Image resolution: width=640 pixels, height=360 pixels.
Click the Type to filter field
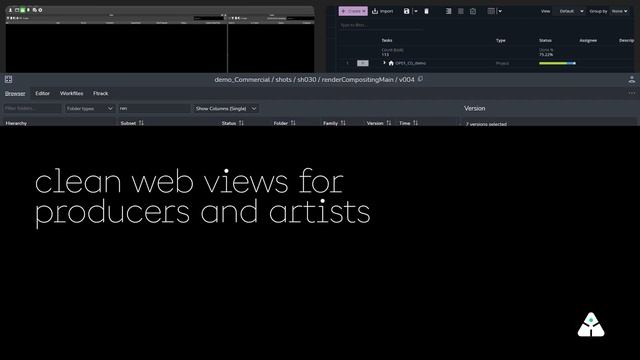click(x=381, y=25)
